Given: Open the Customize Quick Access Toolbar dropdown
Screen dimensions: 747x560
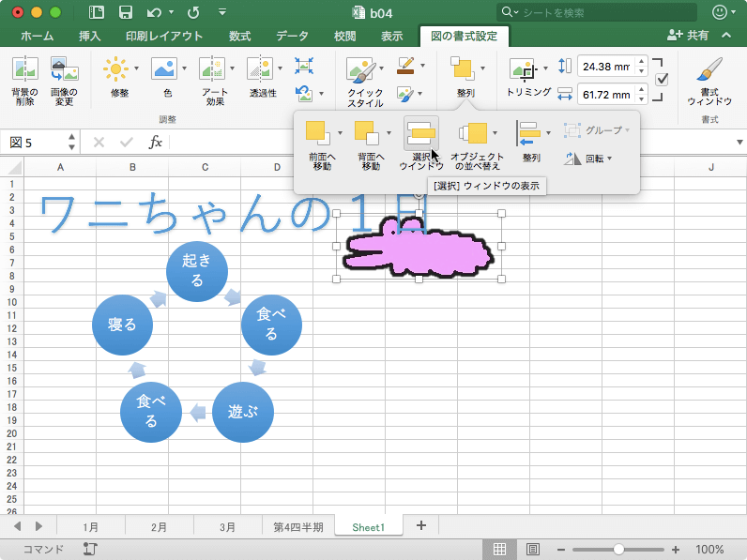Looking at the screenshot, I should point(222,12).
